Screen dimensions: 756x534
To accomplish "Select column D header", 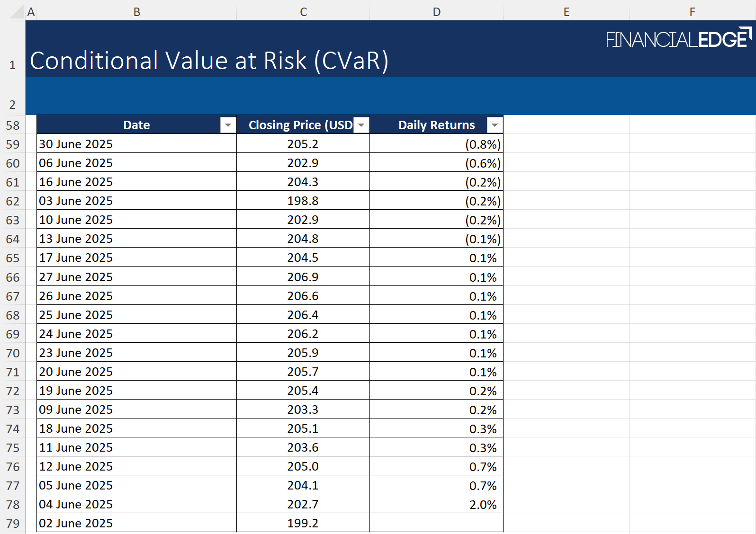I will 436,12.
